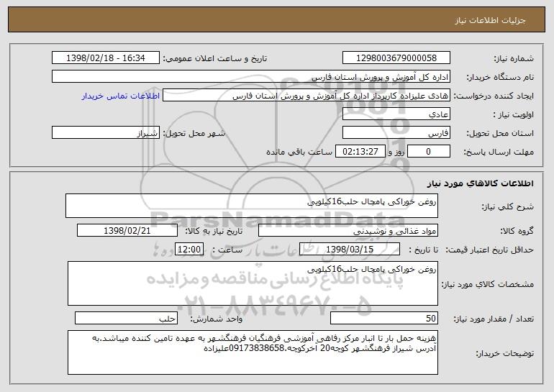Click the نام دستگاه خریدار field
This screenshot has height=392, width=554.
[251, 77]
